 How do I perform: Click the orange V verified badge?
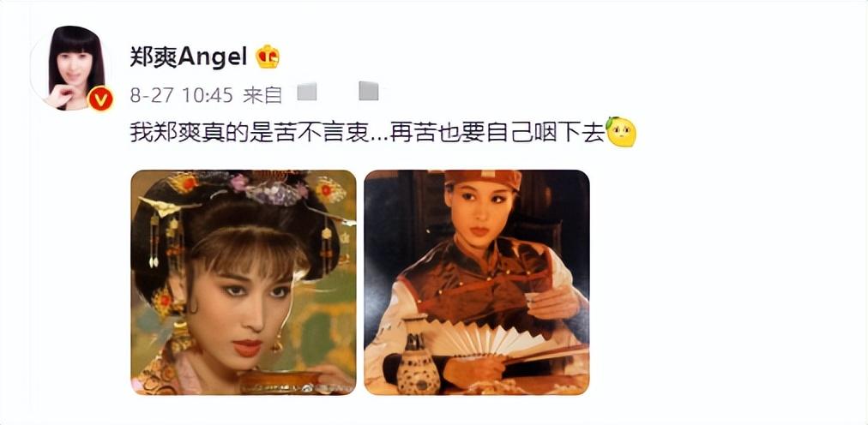click(x=100, y=99)
